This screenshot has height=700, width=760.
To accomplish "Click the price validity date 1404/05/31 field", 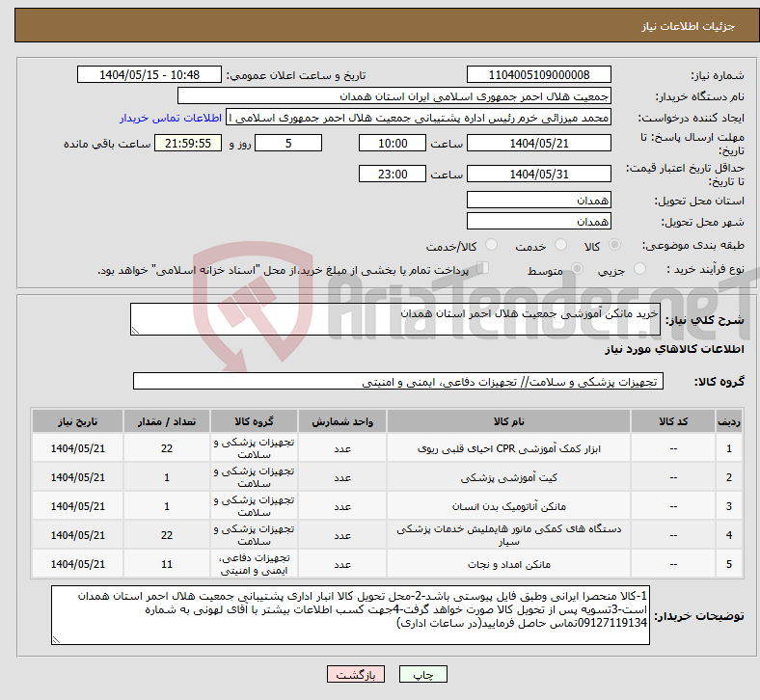I will [538, 174].
